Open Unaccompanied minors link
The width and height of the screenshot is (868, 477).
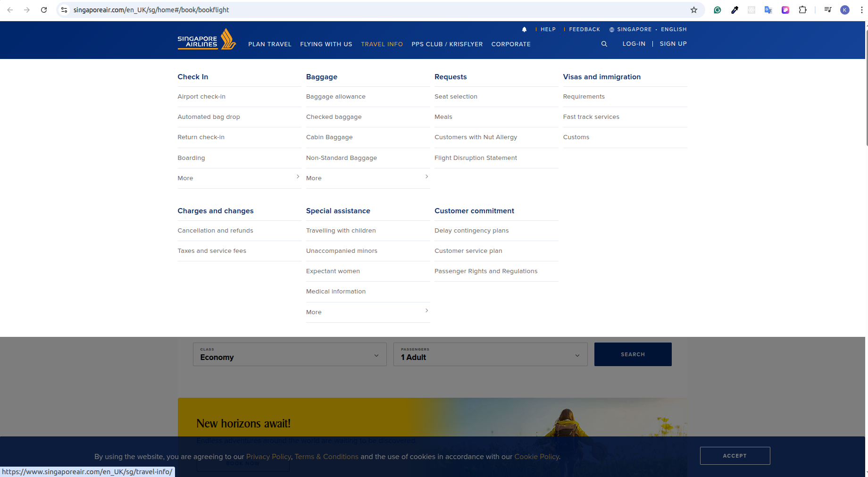(342, 251)
